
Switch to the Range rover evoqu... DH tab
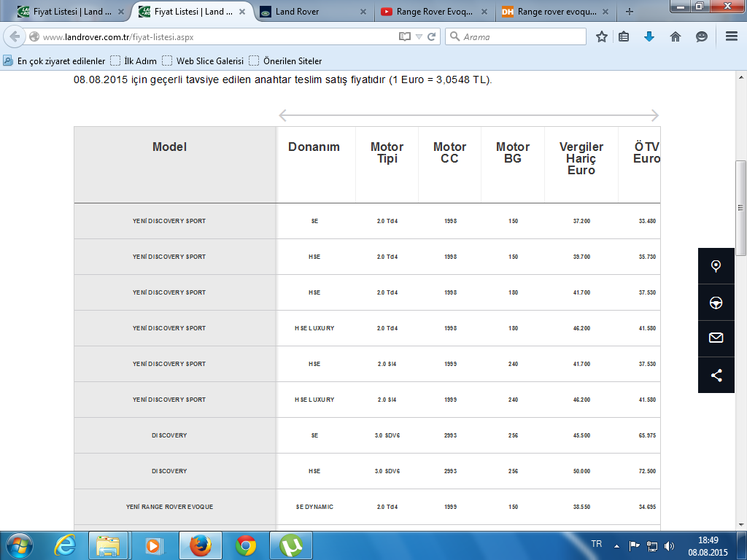(x=557, y=12)
